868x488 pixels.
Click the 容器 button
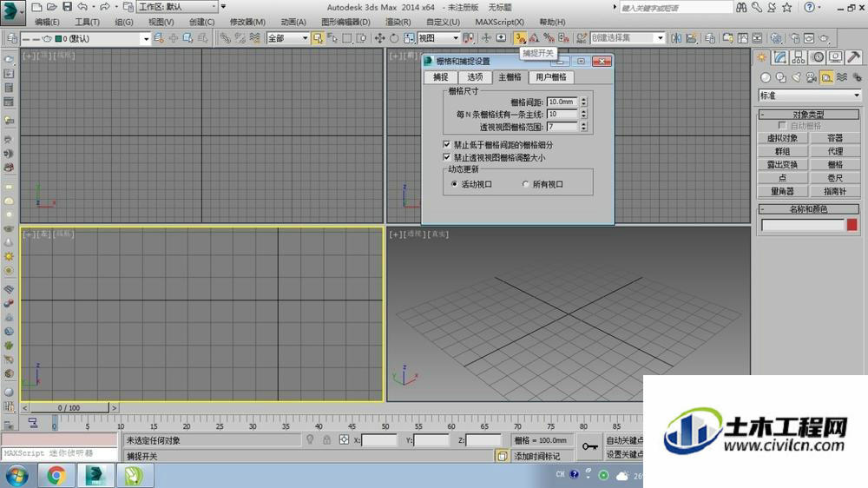pos(835,138)
